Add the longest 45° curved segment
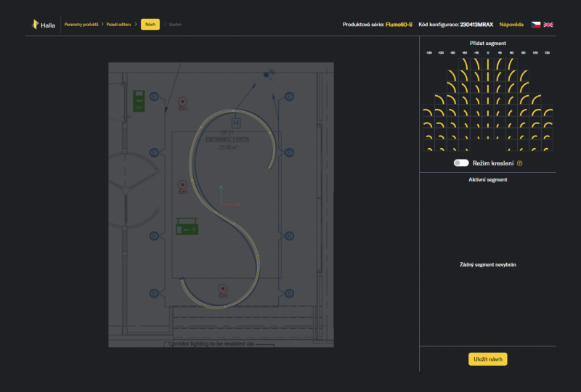Image resolution: width=581 pixels, height=392 pixels. (x=500, y=64)
